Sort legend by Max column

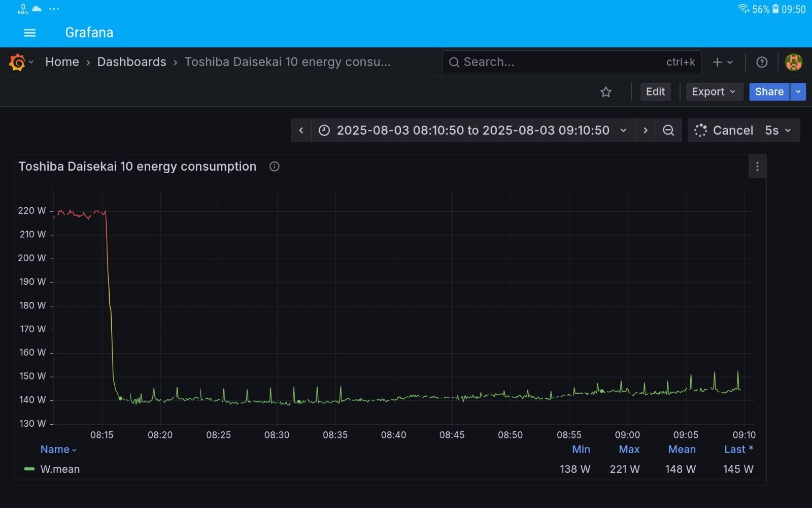(x=629, y=450)
